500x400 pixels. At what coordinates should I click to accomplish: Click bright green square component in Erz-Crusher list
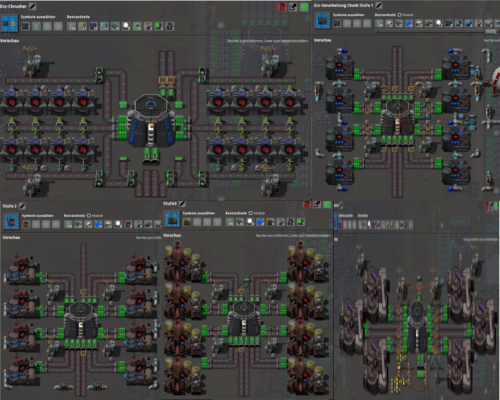click(x=159, y=26)
